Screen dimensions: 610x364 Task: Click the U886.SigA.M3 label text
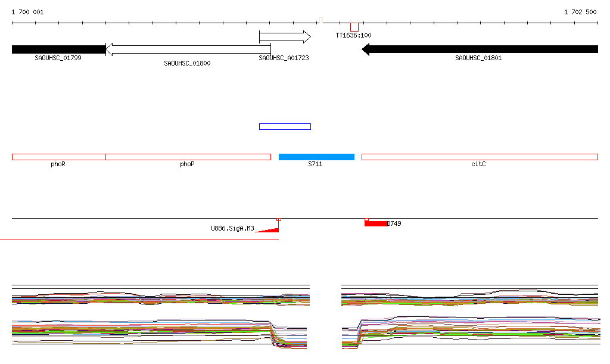coord(232,228)
